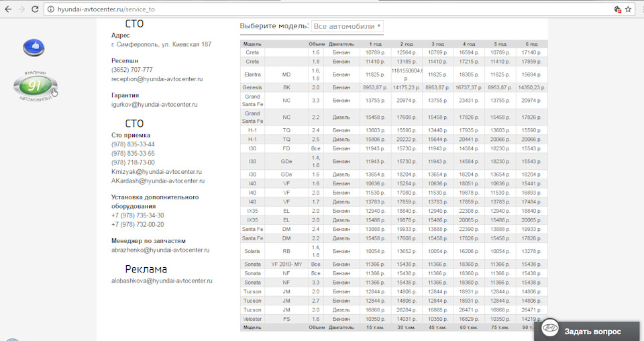The image size is (644, 341).
Task: Open the green 91 cars in stock badge
Action: (x=36, y=87)
